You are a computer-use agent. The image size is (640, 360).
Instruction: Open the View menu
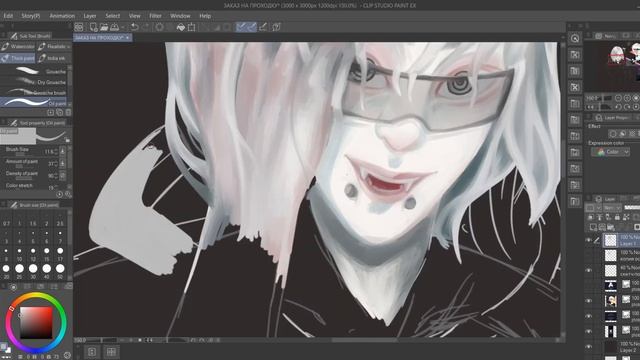[x=134, y=16]
